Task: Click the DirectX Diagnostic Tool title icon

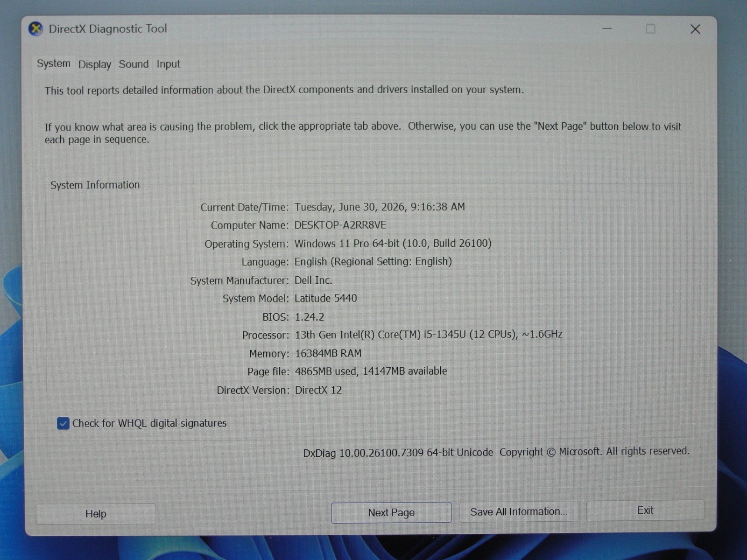Action: 35,29
